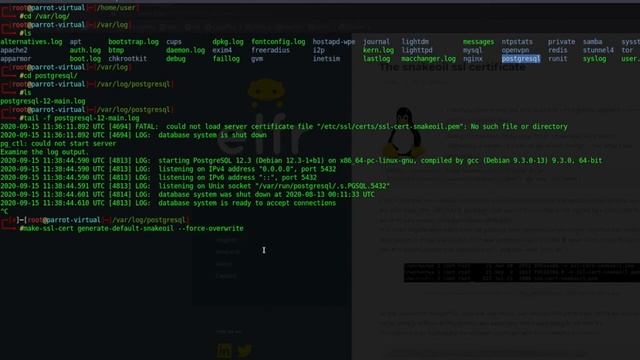The image size is (640, 360).
Task: Click 'lighttpd' directory name
Action: [x=417, y=50]
